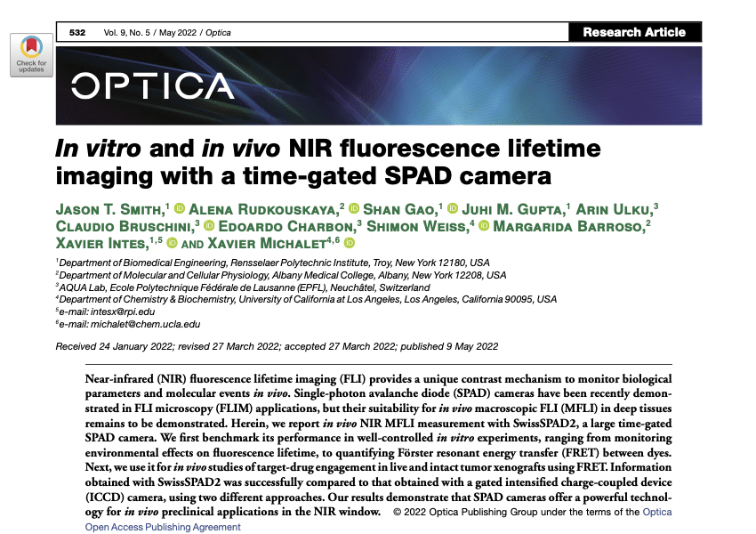
Task: Click the page number 532
Action: pos(77,32)
